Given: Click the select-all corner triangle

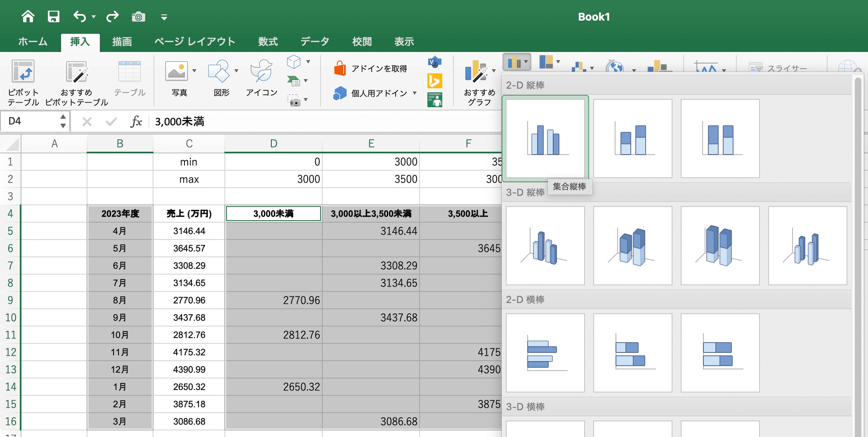Looking at the screenshot, I should click(13, 145).
